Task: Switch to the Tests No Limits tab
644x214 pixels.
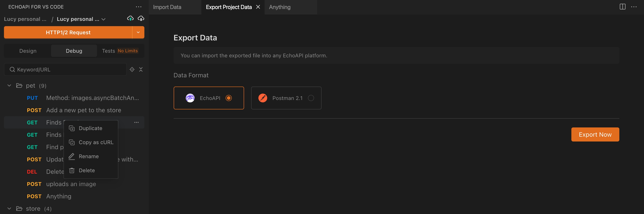Action: coord(120,51)
